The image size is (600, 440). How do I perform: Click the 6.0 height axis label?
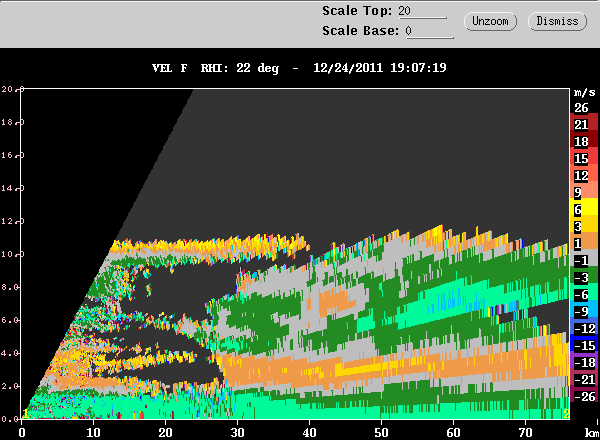tap(11, 320)
